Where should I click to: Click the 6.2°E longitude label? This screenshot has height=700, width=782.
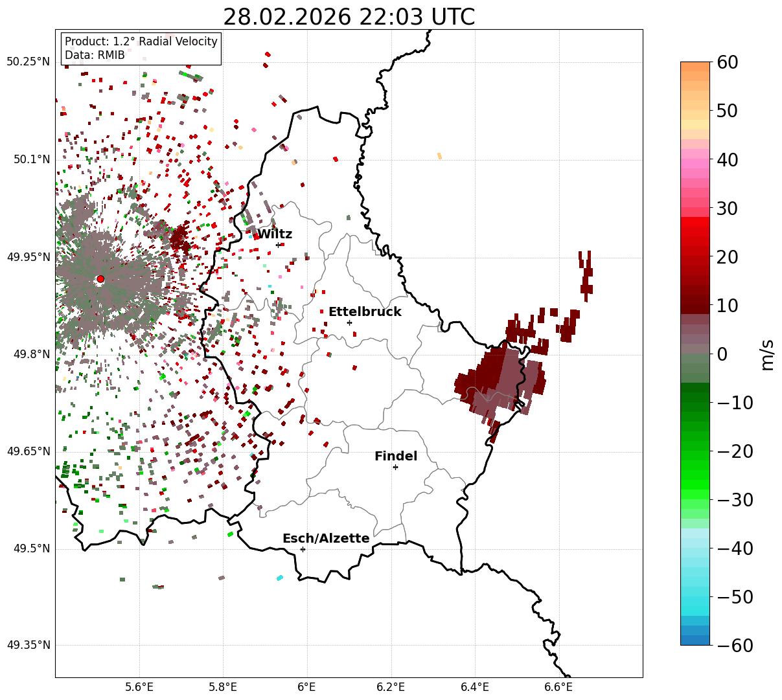[x=391, y=687]
